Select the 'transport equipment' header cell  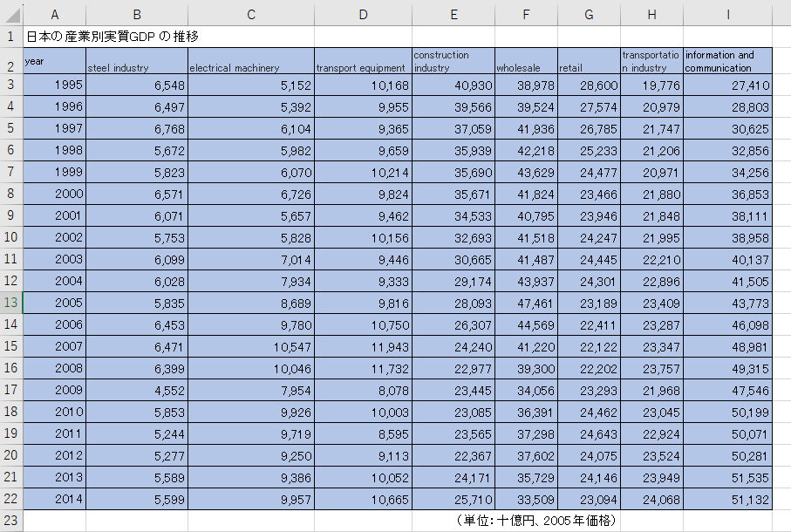pos(363,61)
